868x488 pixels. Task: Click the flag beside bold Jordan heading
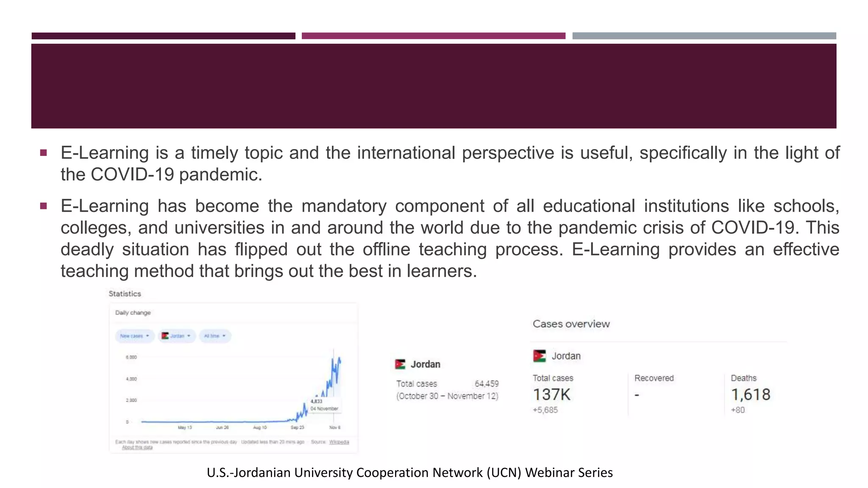point(400,364)
